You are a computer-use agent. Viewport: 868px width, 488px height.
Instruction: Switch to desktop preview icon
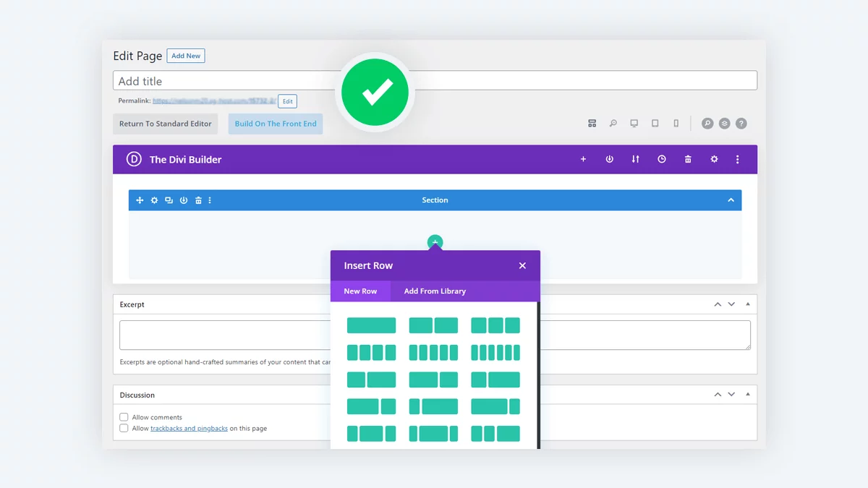(634, 124)
